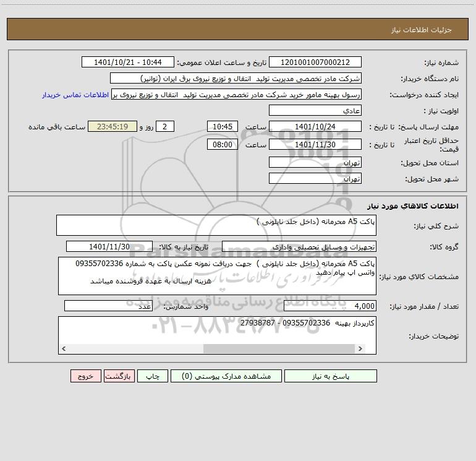Click the buyer organization name field
Screen dimensions: 476x461
(x=236, y=79)
